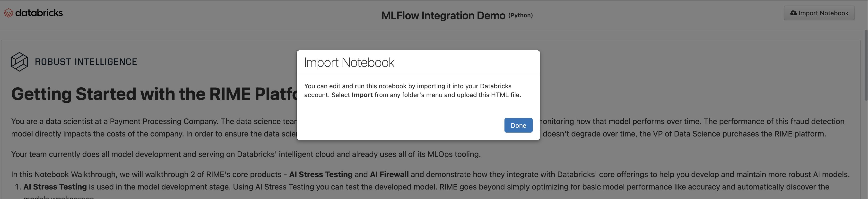Click the cloud icon on Import Notebook button
This screenshot has width=868, height=199.
click(x=794, y=13)
